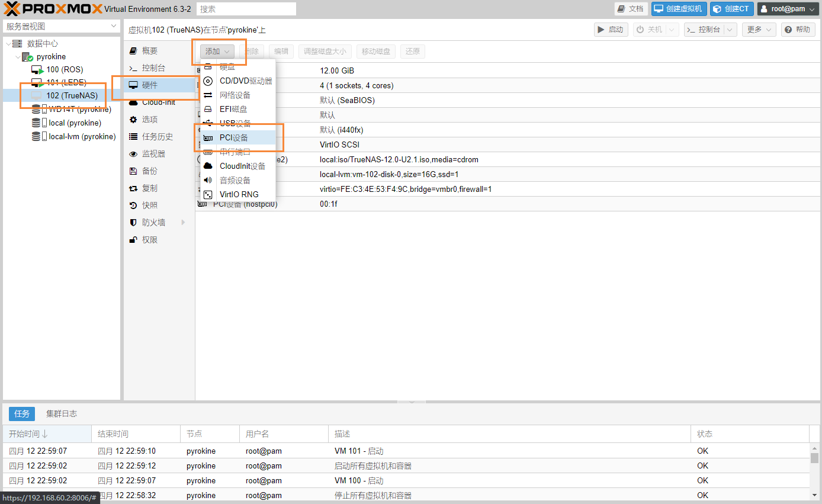The height and width of the screenshot is (504, 822).
Task: Open the root@pam user menu
Action: [x=788, y=9]
